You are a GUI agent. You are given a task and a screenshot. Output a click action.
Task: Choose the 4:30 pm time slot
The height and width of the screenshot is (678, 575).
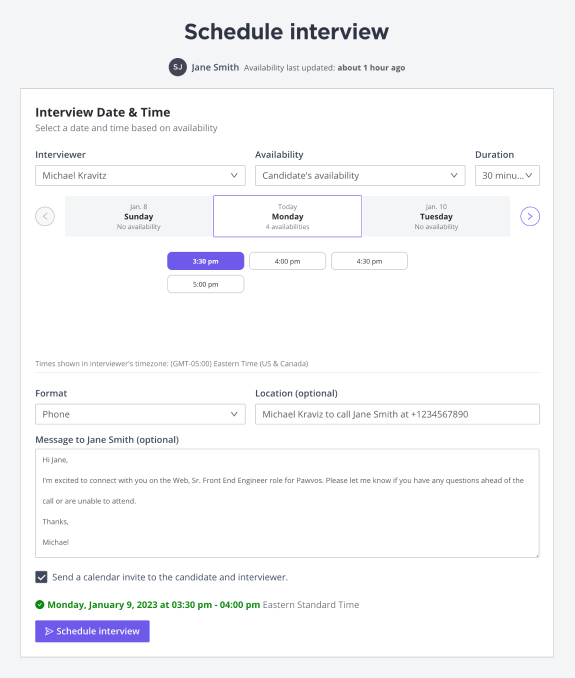click(369, 261)
